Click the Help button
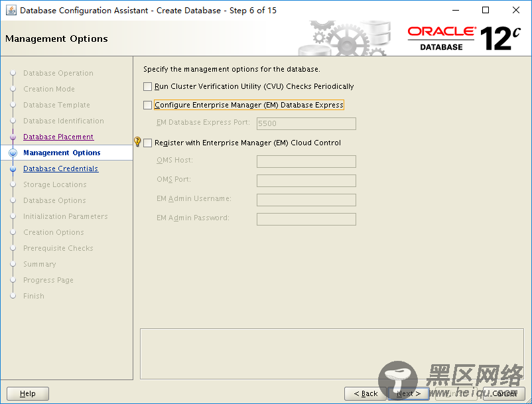This screenshot has height=404, width=532. [x=28, y=393]
